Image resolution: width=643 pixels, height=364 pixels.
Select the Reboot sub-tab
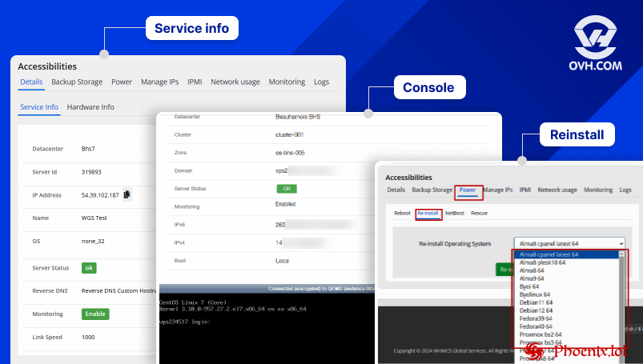[402, 213]
